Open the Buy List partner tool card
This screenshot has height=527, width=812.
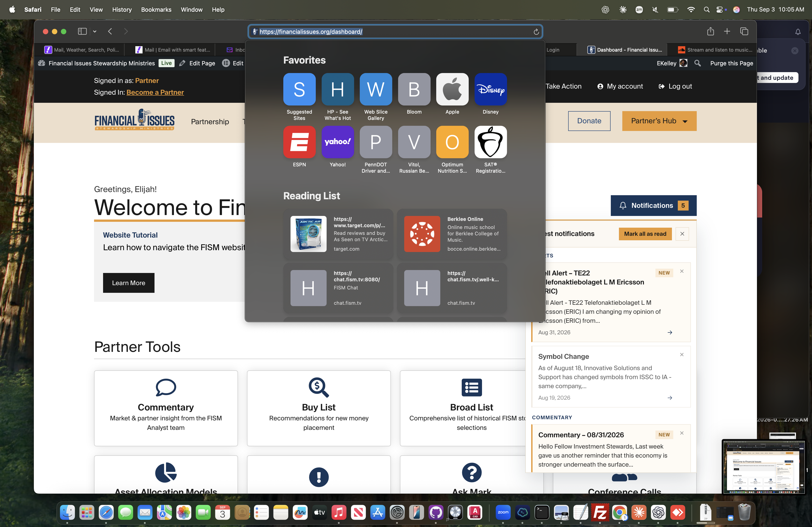tap(319, 408)
